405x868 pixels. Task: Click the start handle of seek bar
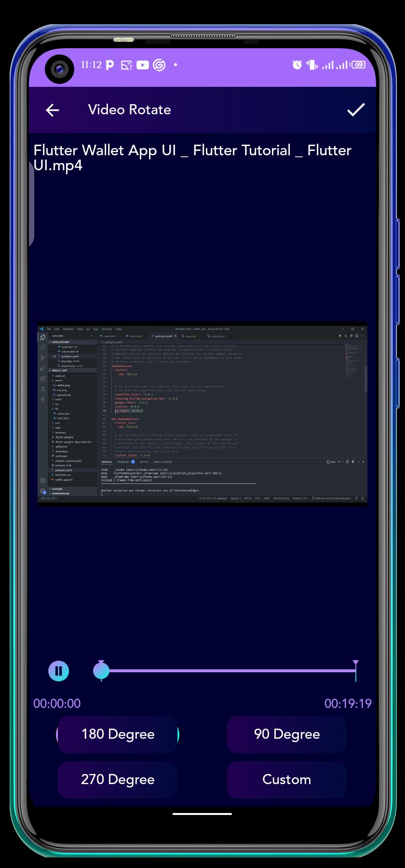coord(101,670)
